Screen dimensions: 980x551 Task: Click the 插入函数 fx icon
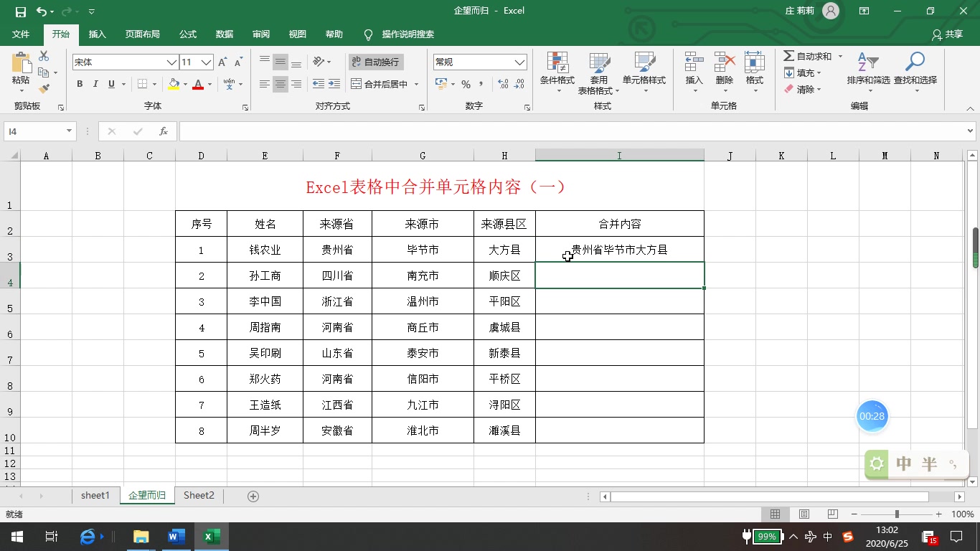click(x=163, y=131)
